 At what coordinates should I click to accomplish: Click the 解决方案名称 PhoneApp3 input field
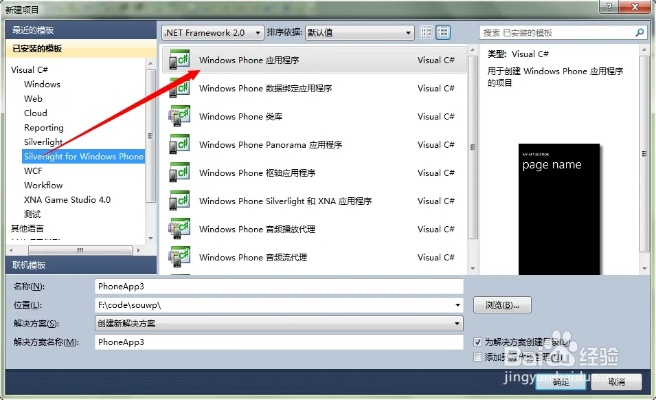(279, 342)
